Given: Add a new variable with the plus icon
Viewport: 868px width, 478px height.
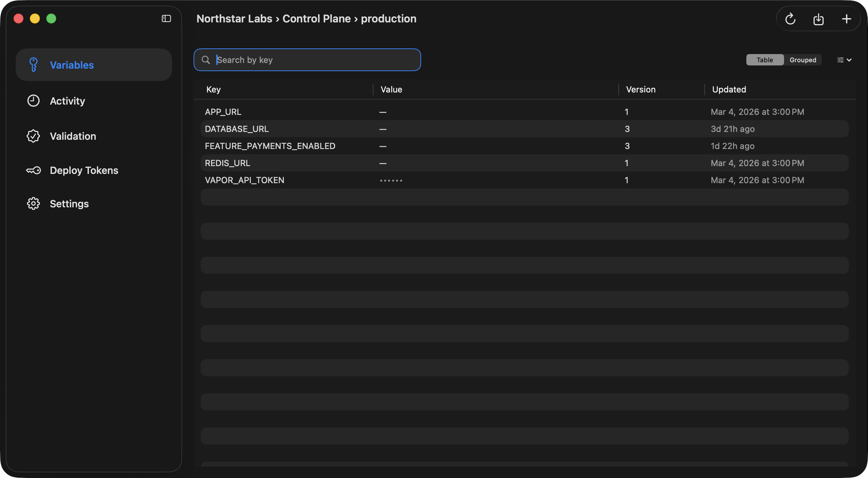Looking at the screenshot, I should click(847, 18).
